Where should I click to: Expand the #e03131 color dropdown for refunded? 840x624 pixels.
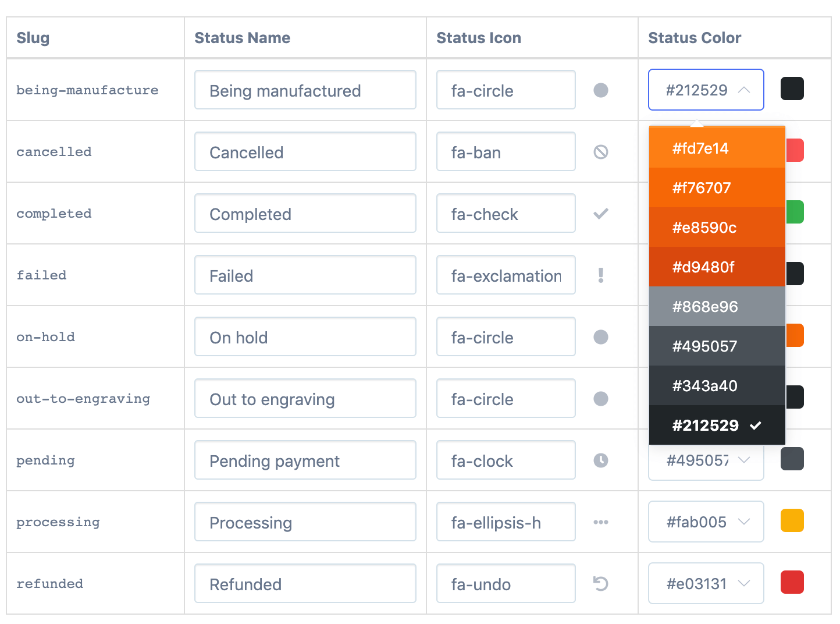point(706,583)
